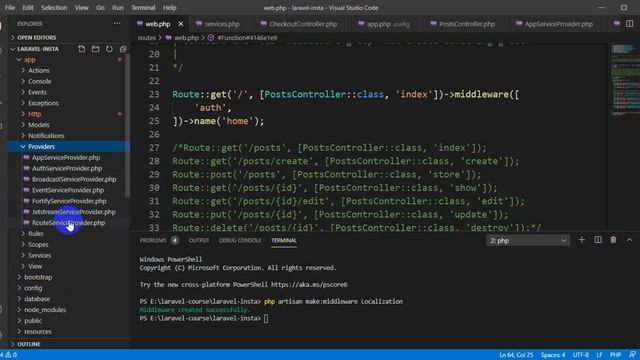
Task: Expand the OUTLINE section
Action: pyautogui.click(x=29, y=344)
